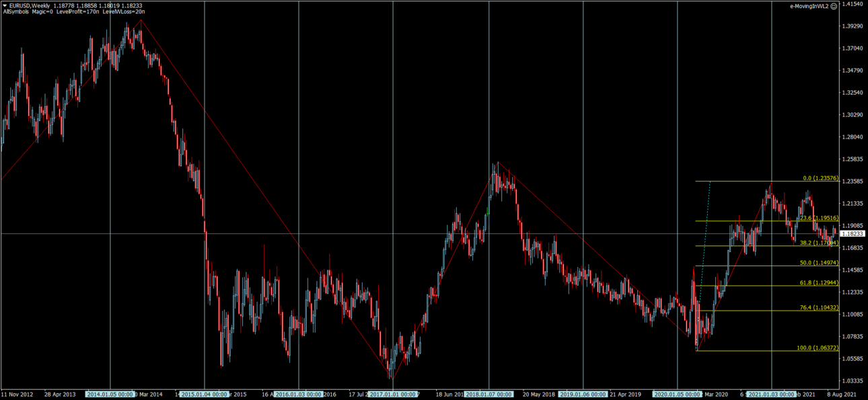Viewport: 868px width, 400px height.
Task: Click the AllSymbols Magic=0 LevelProfit=170n info line
Action: 73,12
